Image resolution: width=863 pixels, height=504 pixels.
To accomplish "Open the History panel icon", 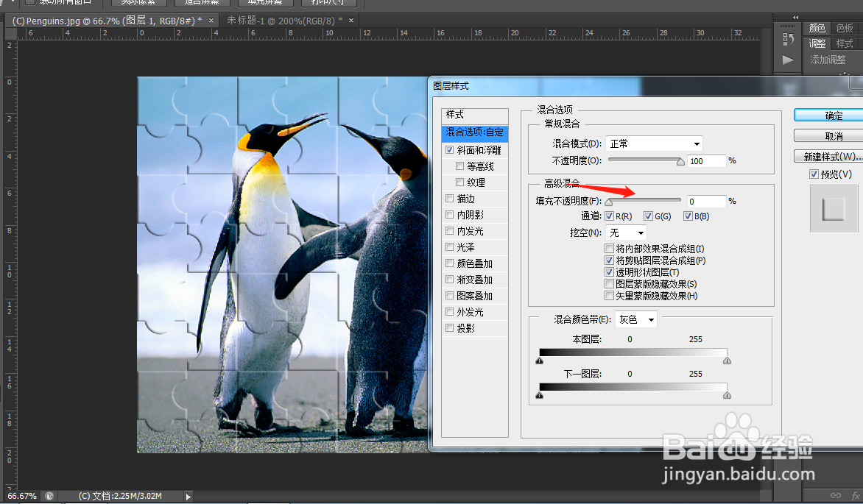I will (788, 39).
